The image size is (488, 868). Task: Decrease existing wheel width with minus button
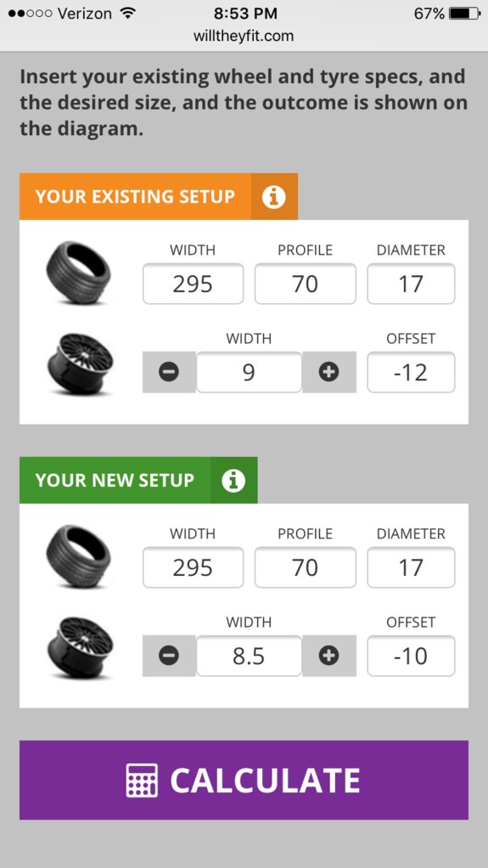coord(169,372)
